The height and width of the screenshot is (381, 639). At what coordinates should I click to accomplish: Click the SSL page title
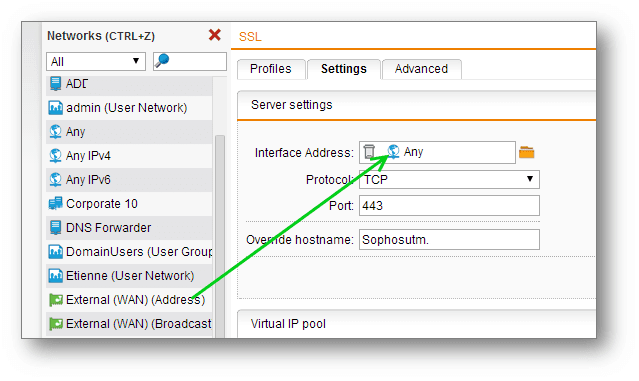[250, 37]
